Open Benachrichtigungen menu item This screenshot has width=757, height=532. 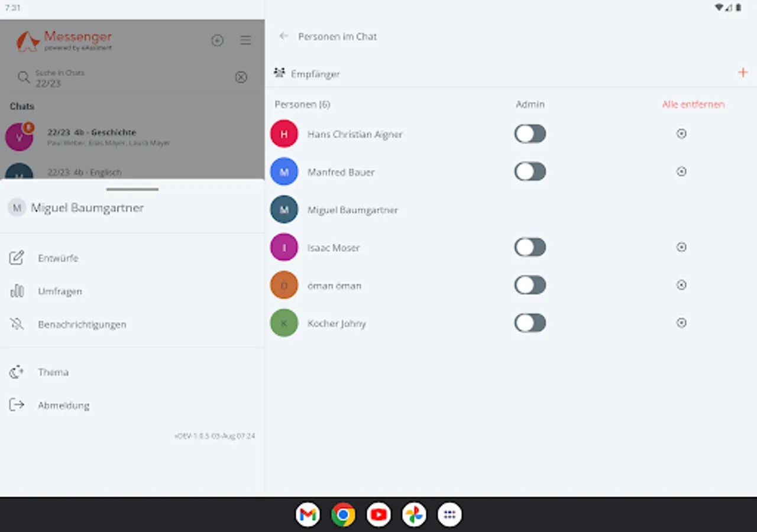point(132,324)
